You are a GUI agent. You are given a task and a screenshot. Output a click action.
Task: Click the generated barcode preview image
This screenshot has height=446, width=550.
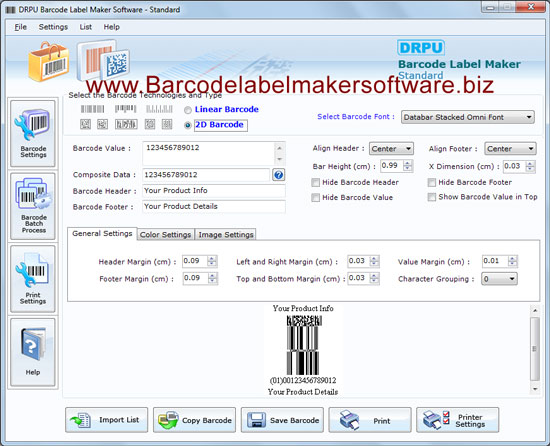point(303,345)
